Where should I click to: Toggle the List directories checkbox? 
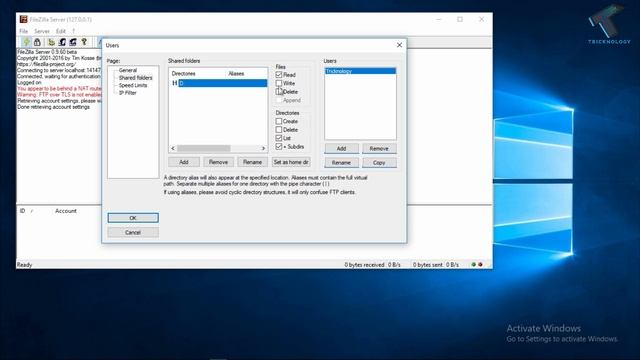click(279, 138)
